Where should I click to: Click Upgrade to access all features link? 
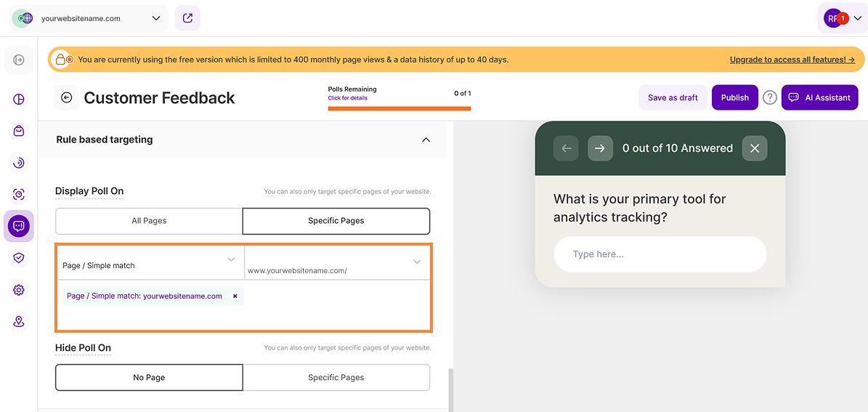point(792,60)
